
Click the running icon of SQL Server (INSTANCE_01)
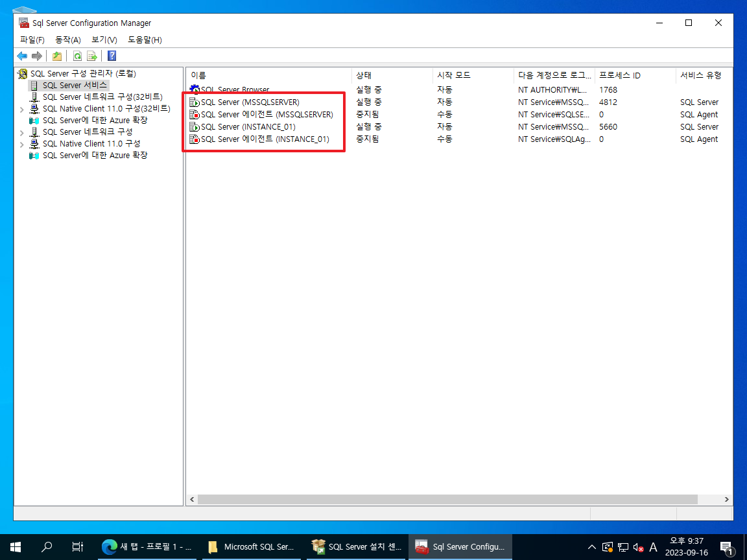click(195, 126)
